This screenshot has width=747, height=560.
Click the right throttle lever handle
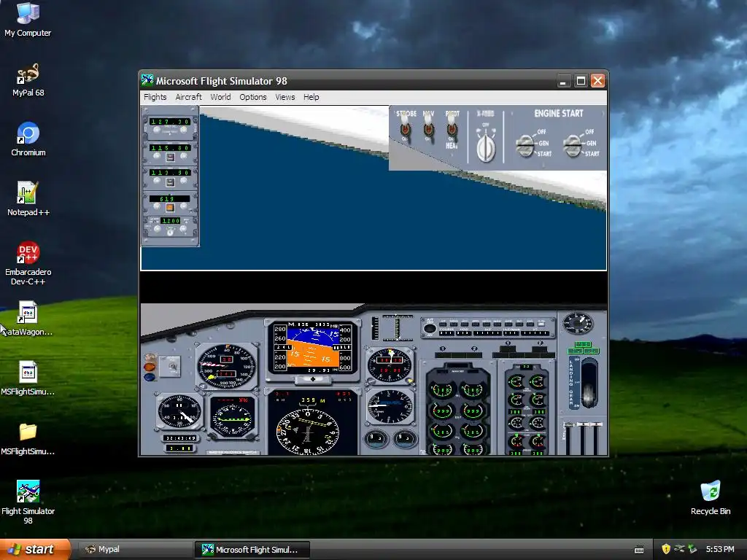click(x=596, y=424)
